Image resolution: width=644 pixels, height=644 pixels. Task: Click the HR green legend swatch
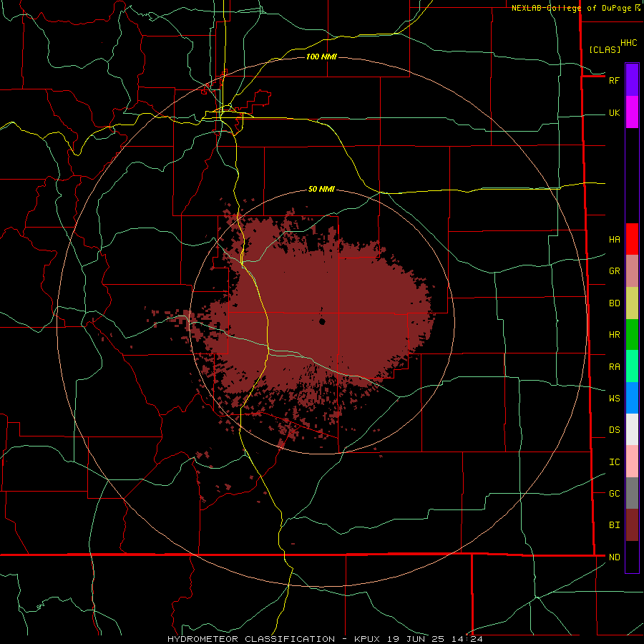click(x=632, y=335)
